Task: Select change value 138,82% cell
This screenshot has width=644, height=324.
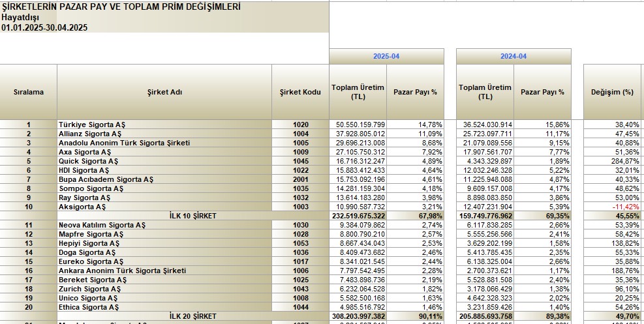Action: pos(612,243)
